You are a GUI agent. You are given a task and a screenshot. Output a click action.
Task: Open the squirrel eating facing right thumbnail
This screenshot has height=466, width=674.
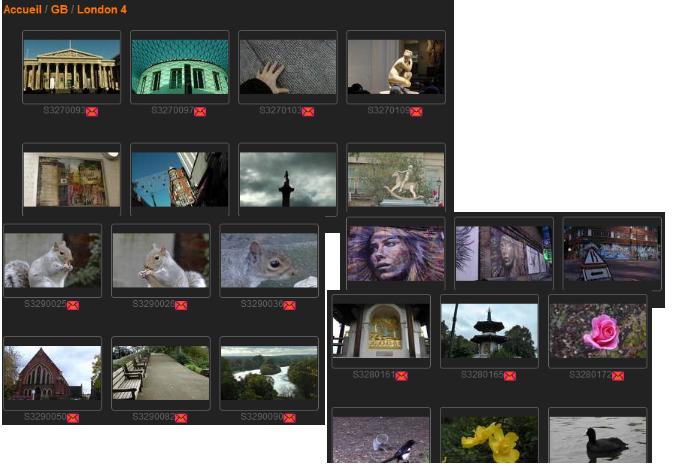161,261
